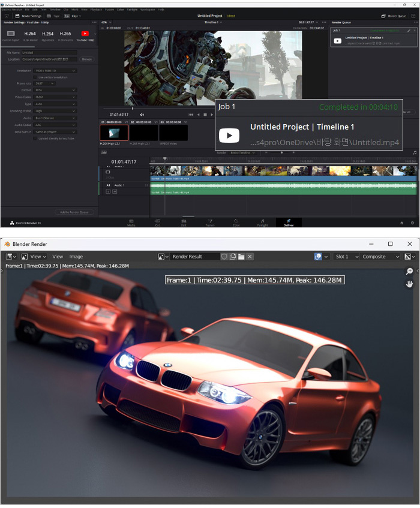Click the stop playback button
This screenshot has width=420, height=508.
(205, 115)
